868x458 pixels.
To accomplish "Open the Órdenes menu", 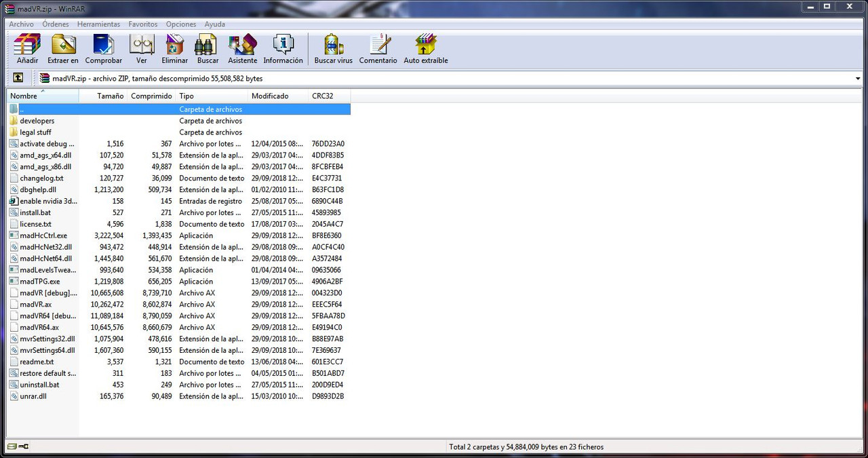I will (56, 24).
